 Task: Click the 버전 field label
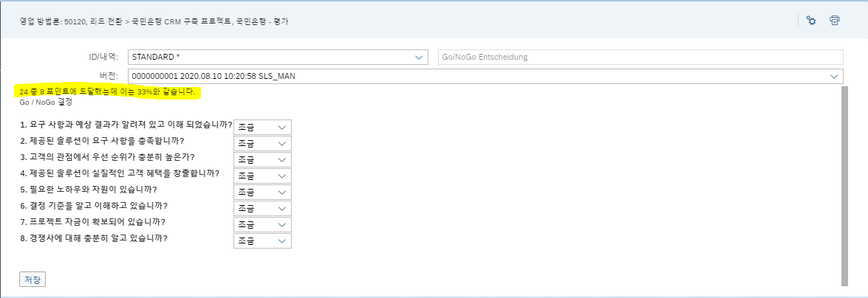[x=109, y=76]
